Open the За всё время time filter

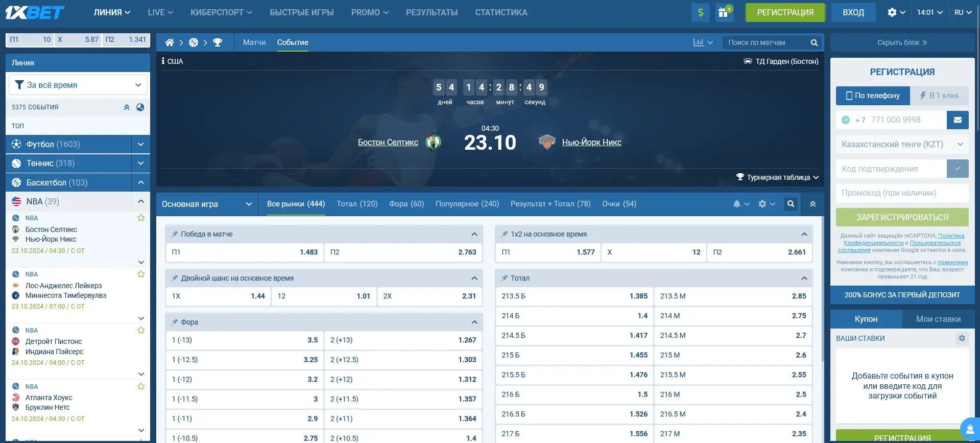[x=78, y=85]
